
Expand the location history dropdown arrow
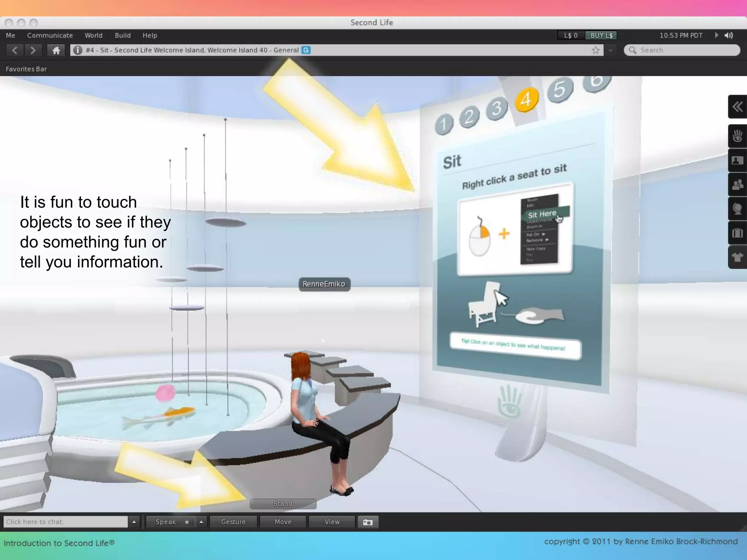tap(610, 50)
